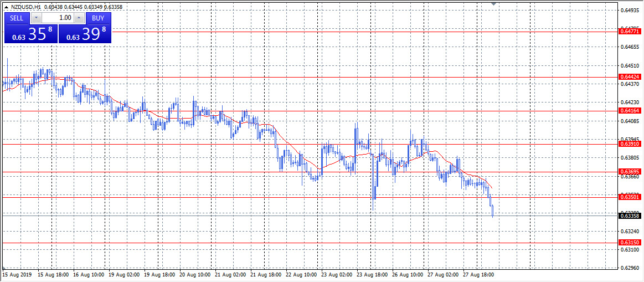Image resolution: width=644 pixels, height=282 pixels.
Task: Click the 23 Aug 18:00 time label
Action: click(x=372, y=274)
